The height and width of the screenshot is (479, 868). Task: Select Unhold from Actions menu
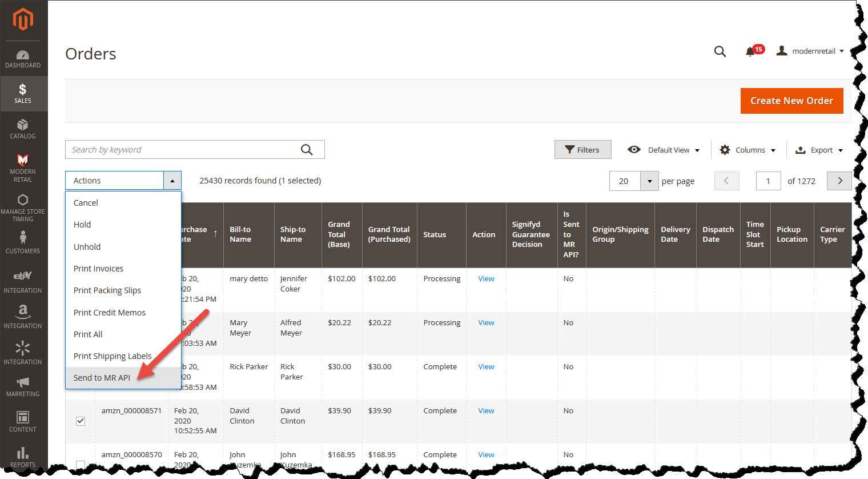123,247
